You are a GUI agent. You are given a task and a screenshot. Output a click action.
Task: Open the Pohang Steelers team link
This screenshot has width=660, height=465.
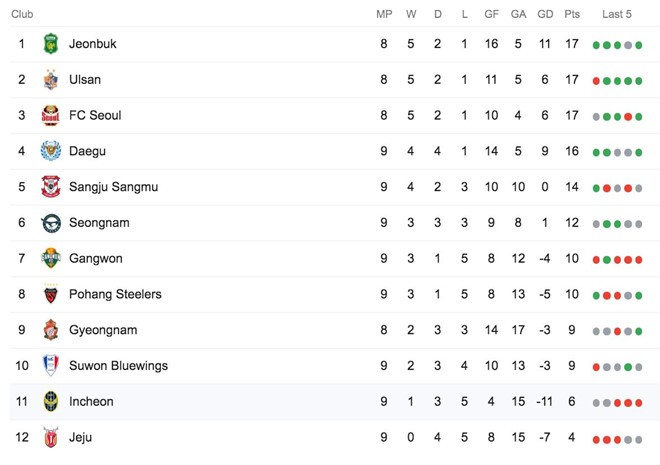(115, 294)
